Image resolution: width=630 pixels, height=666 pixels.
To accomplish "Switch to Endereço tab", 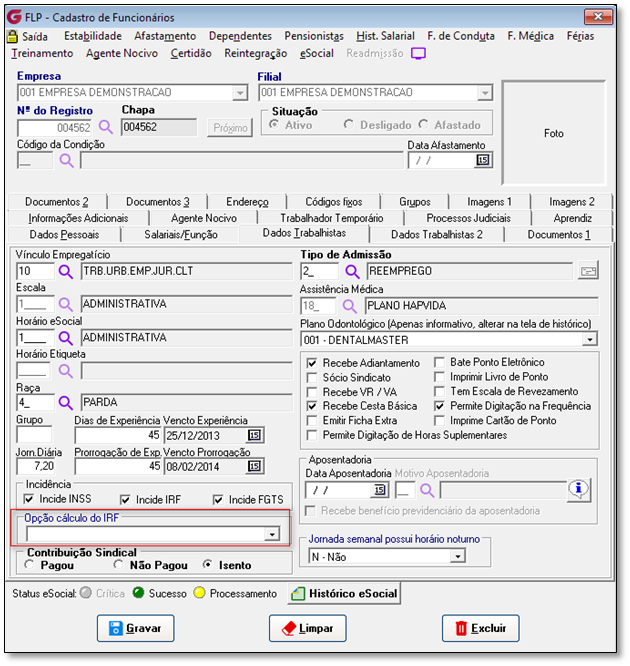I will pos(247,202).
